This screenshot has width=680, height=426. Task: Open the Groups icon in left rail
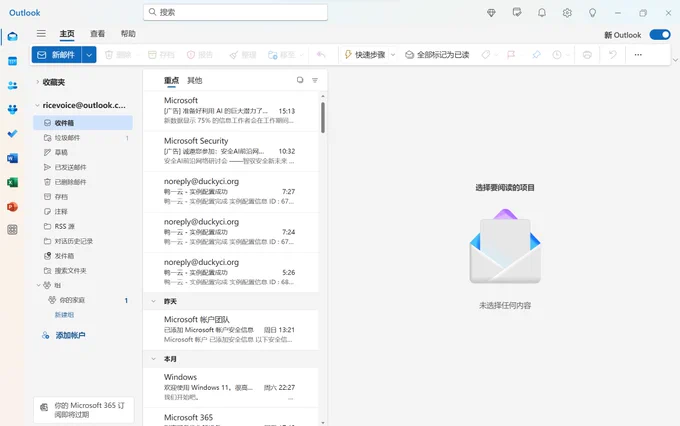pos(13,110)
